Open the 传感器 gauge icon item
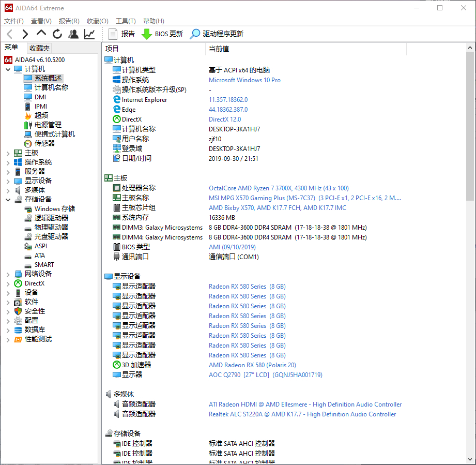Viewport: 476px width, 465px height. [28, 144]
